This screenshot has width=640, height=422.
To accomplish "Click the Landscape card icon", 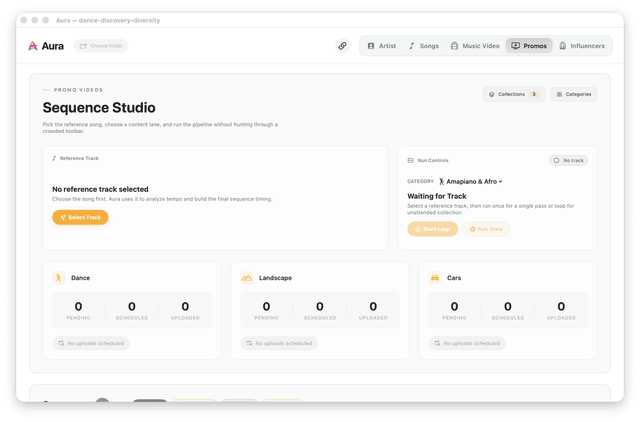I will point(247,278).
